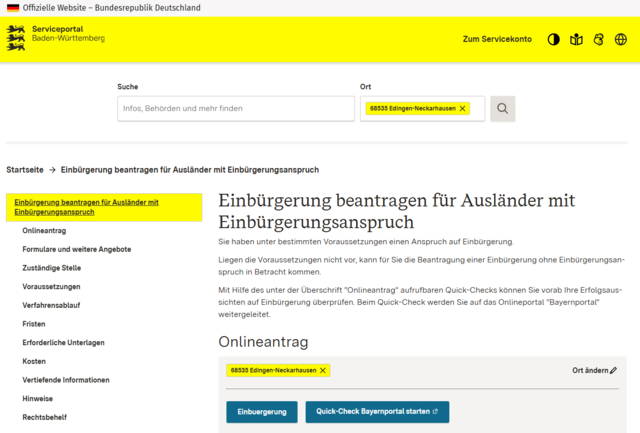Open 'Zum Servicekonto' link
Screen dimensions: 640x433
497,39
